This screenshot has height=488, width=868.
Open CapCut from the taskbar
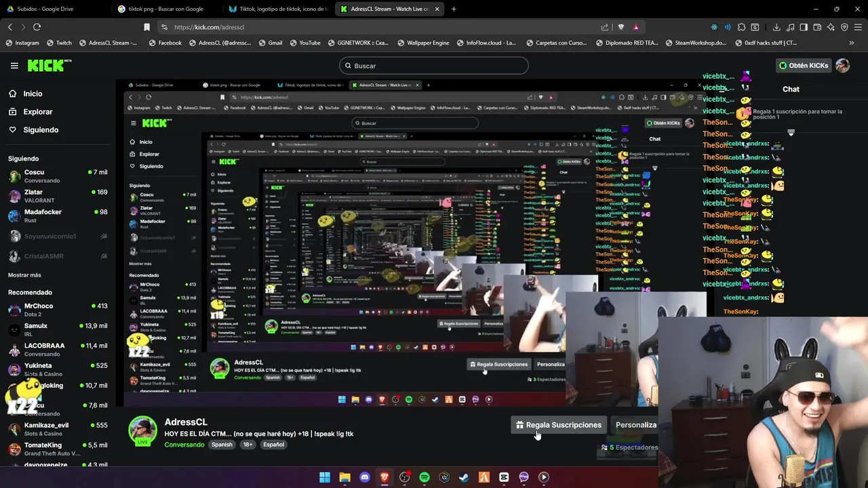point(504,477)
